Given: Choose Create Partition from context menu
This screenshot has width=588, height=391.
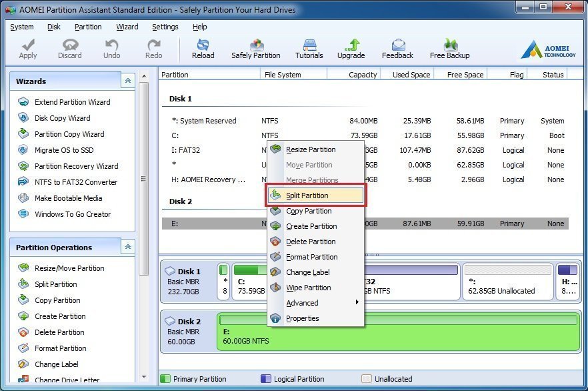Looking at the screenshot, I should (316, 226).
